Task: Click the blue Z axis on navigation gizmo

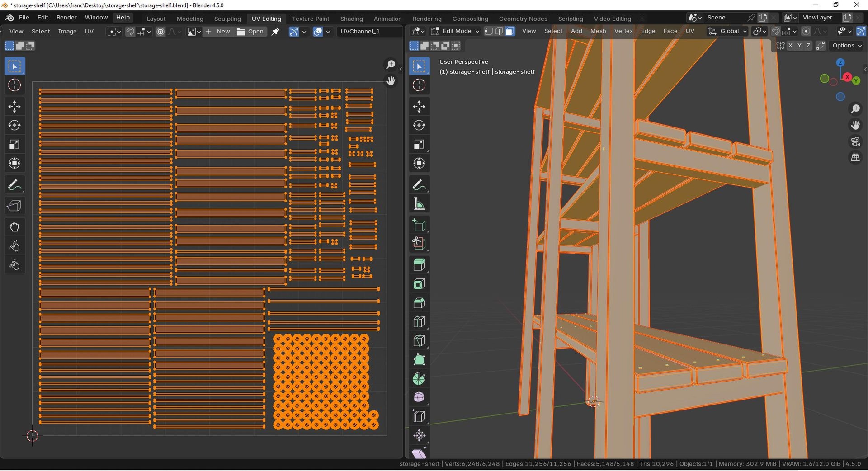Action: click(x=840, y=62)
